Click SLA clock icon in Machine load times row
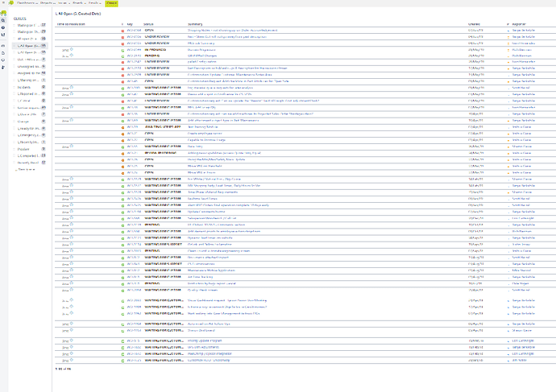Screen dimensions: 556x392 (x=71, y=198)
